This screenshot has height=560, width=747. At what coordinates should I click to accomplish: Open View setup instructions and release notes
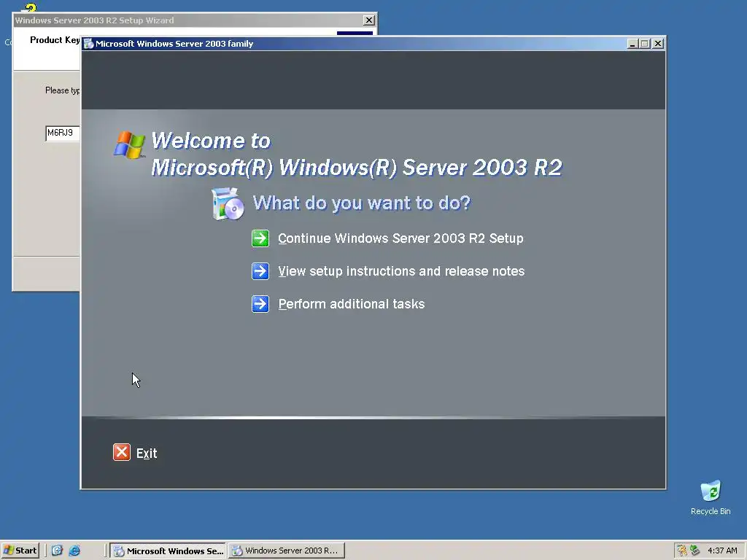[401, 271]
